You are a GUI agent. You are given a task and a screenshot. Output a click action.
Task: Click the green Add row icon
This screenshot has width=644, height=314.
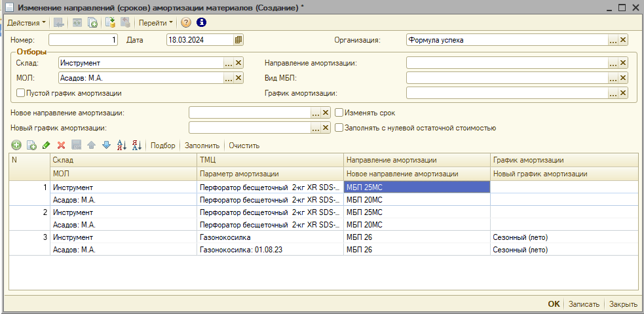pyautogui.click(x=16, y=145)
